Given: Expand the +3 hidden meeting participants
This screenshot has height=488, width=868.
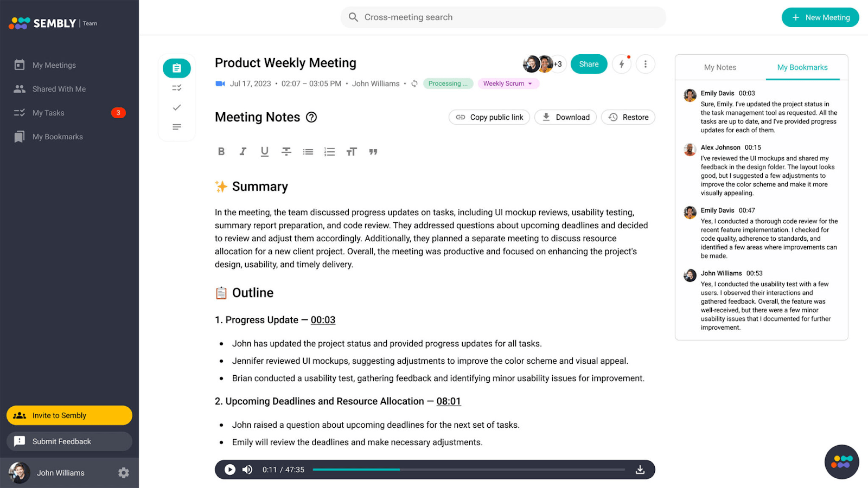Looking at the screenshot, I should [558, 63].
